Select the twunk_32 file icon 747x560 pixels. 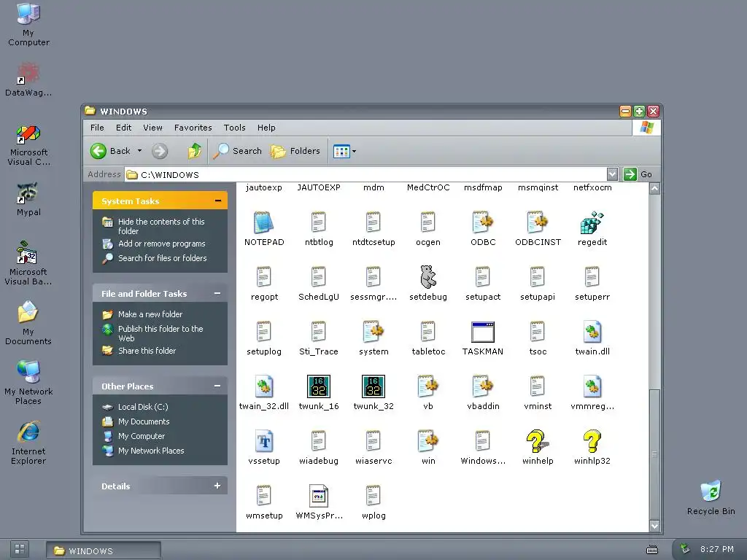coord(373,386)
